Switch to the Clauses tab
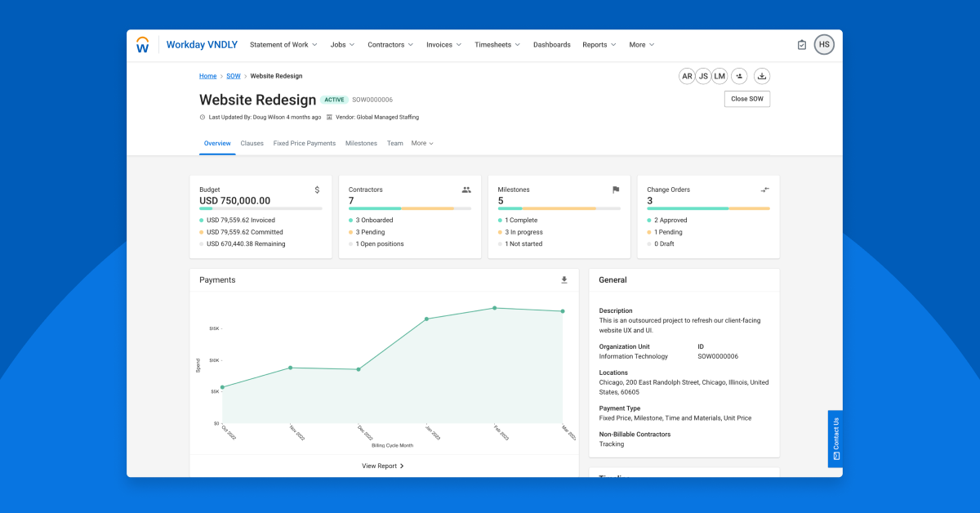 click(x=252, y=143)
